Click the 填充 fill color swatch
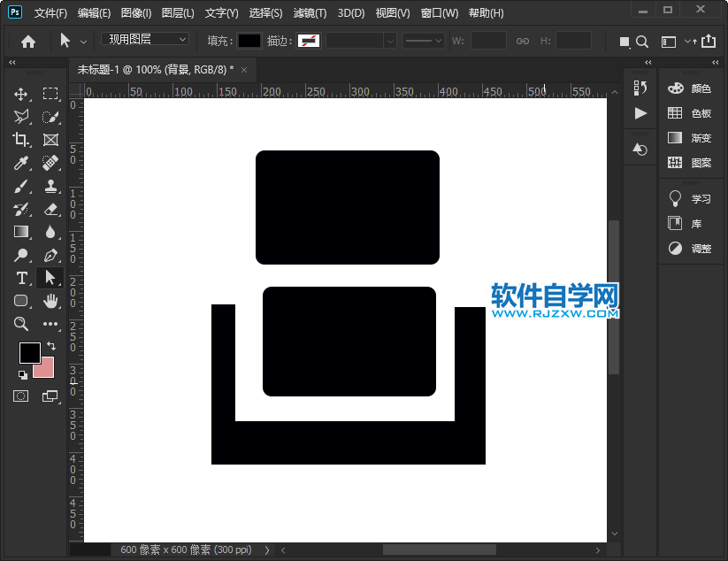728x561 pixels. 250,41
